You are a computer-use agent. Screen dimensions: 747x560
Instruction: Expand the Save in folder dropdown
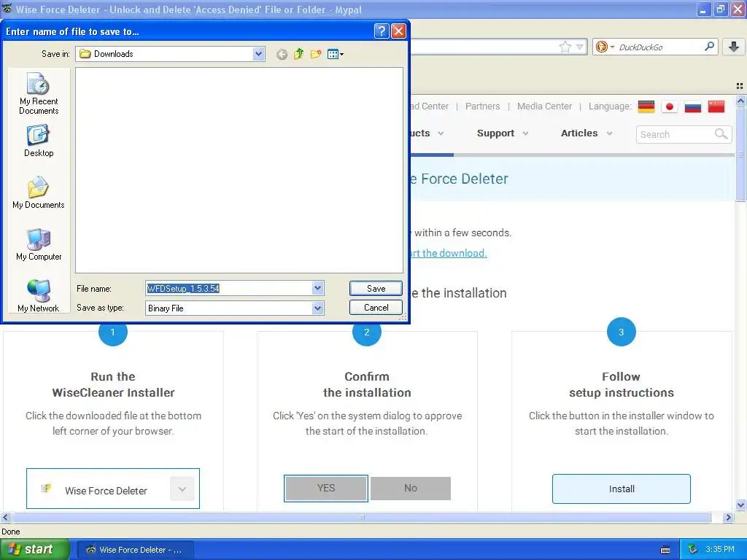click(x=259, y=54)
